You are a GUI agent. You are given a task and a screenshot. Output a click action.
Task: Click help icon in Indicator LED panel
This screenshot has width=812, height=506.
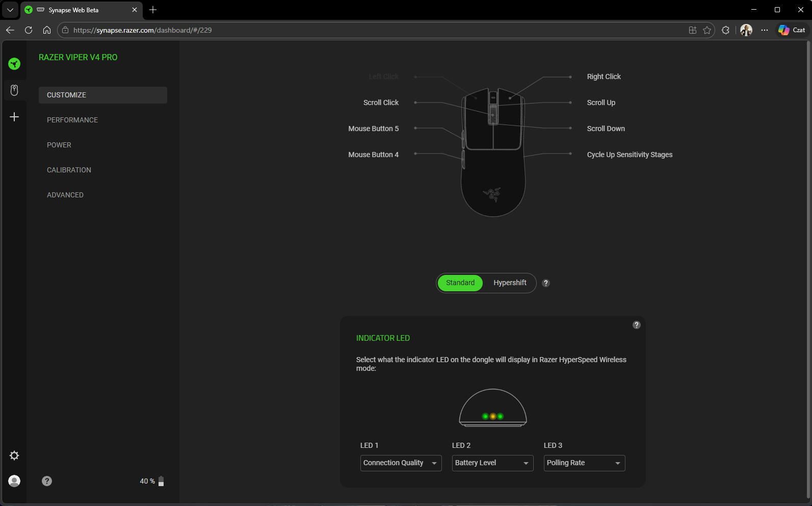tap(637, 325)
